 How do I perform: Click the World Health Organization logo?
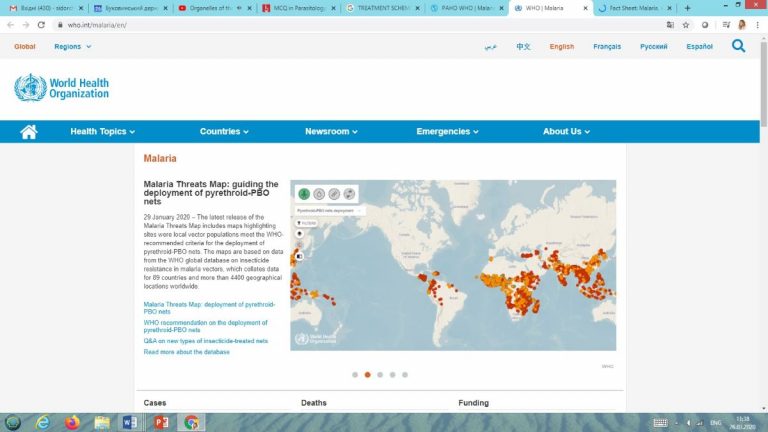pos(62,87)
